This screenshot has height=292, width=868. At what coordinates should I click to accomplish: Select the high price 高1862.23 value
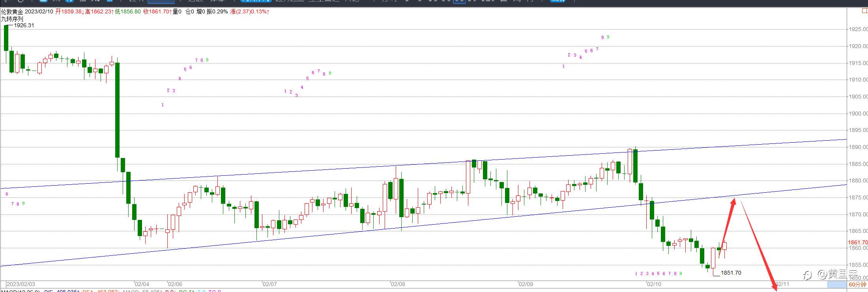99,12
